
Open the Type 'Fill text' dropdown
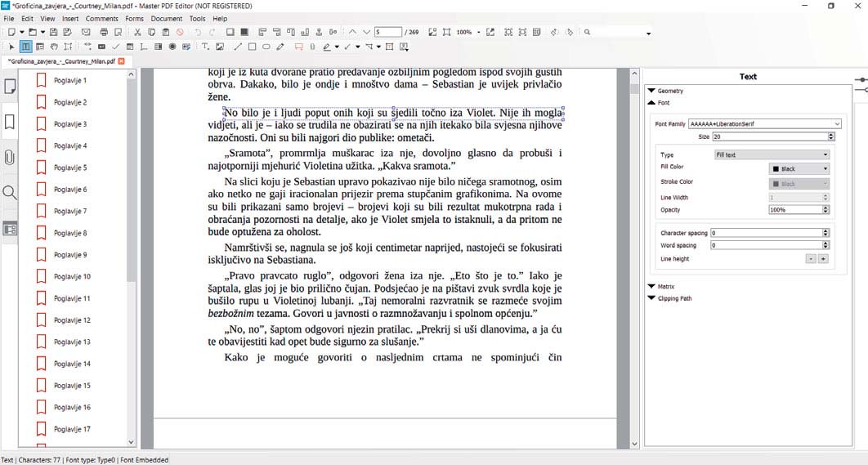(772, 154)
